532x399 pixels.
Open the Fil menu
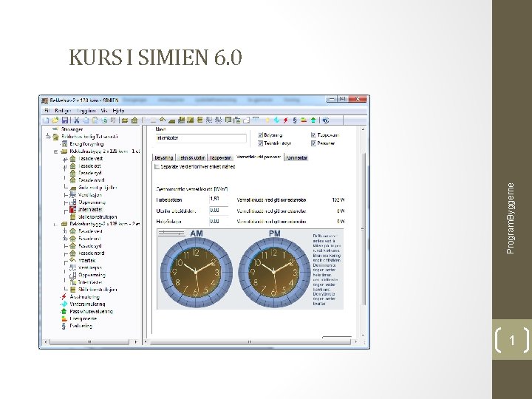point(47,111)
